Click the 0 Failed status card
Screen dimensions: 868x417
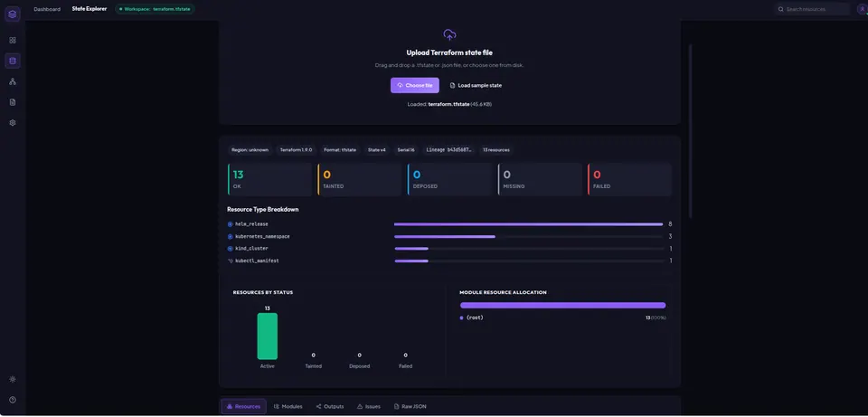tap(629, 179)
